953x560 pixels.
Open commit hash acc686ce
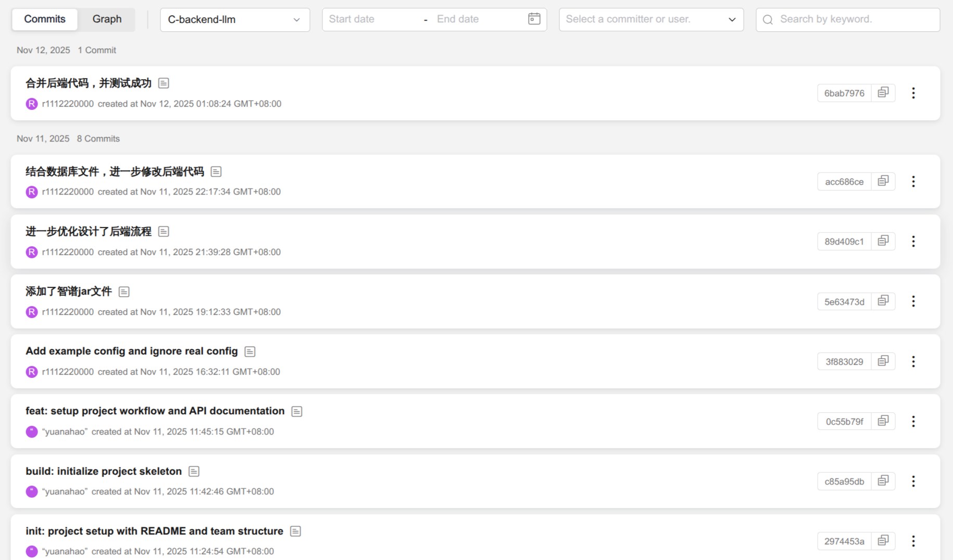click(x=844, y=182)
